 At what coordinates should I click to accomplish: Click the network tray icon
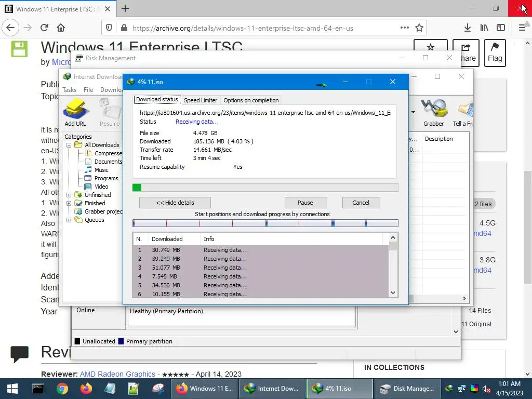(x=462, y=389)
